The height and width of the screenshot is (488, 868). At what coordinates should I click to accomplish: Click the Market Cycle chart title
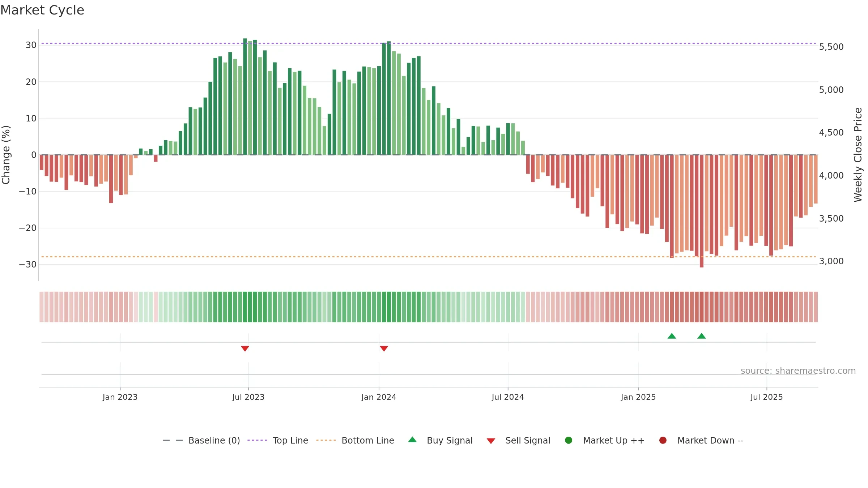(42, 10)
